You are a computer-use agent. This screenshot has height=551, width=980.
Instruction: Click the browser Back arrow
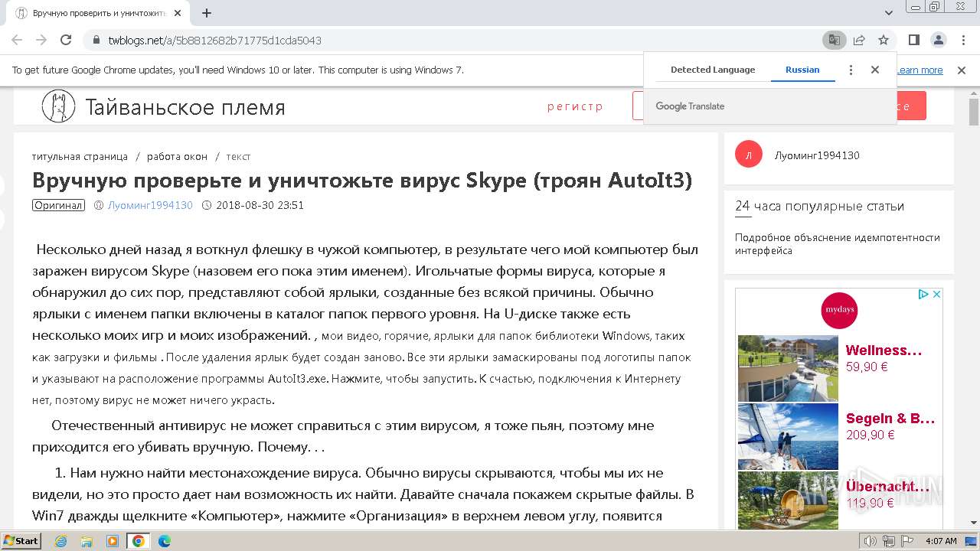(17, 40)
